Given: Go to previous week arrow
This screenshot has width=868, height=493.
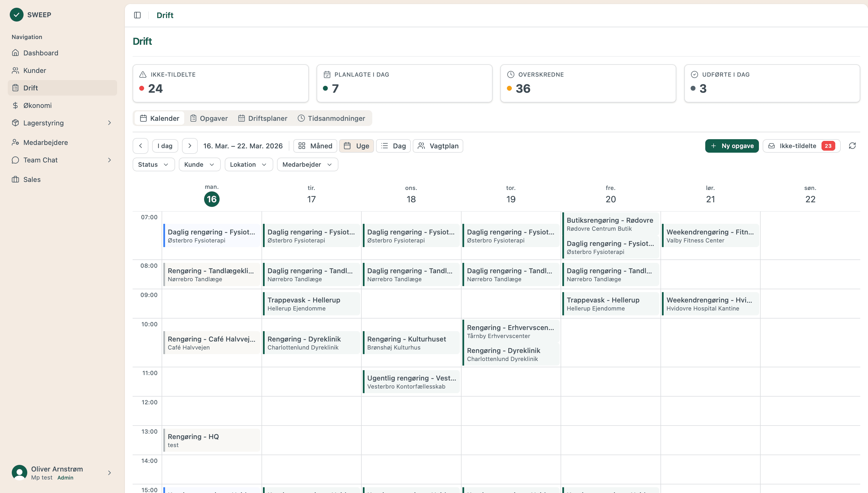Looking at the screenshot, I should click(x=141, y=146).
